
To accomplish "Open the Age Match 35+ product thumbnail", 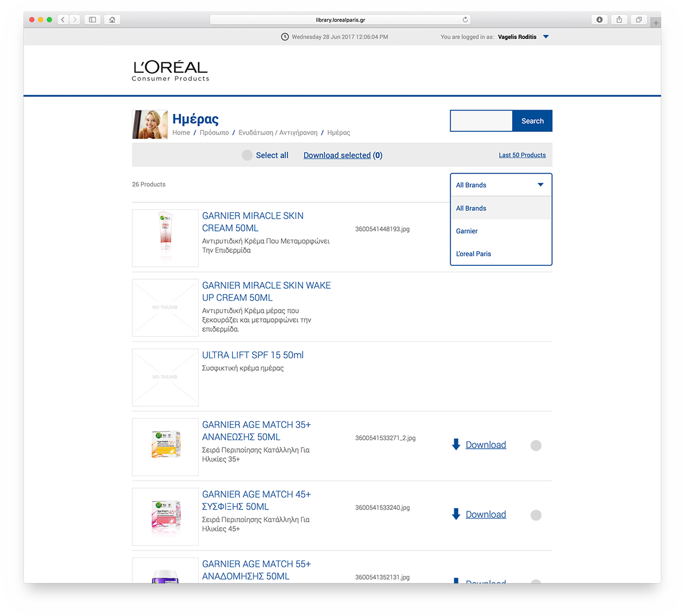I will pyautogui.click(x=166, y=447).
